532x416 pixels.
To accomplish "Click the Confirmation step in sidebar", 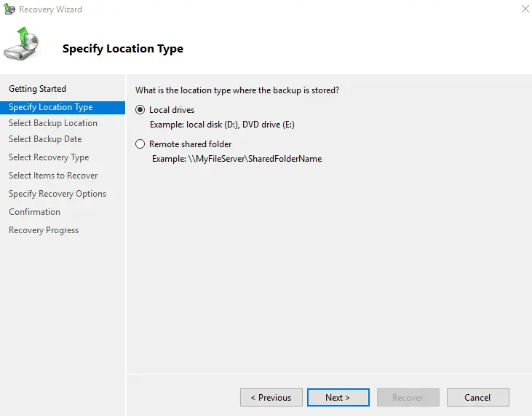I will [34, 212].
